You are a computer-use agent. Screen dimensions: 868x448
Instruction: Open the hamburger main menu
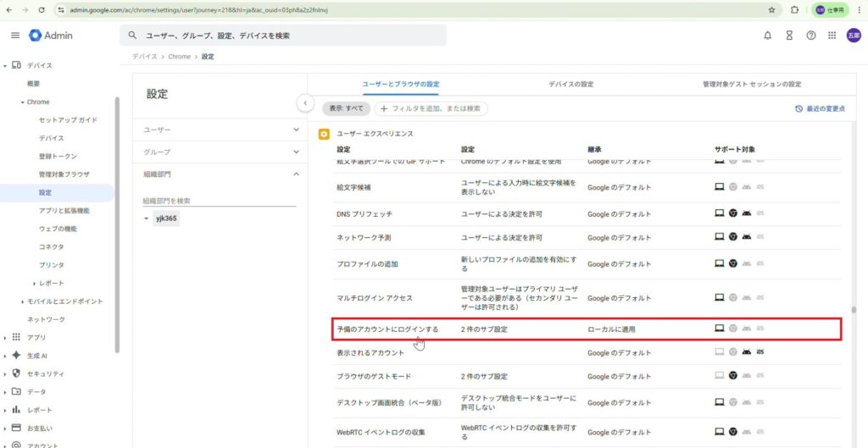pos(15,35)
